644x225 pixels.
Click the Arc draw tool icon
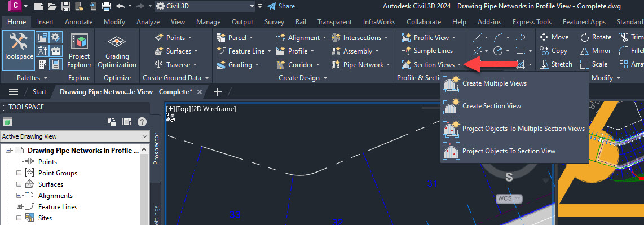pos(498,38)
